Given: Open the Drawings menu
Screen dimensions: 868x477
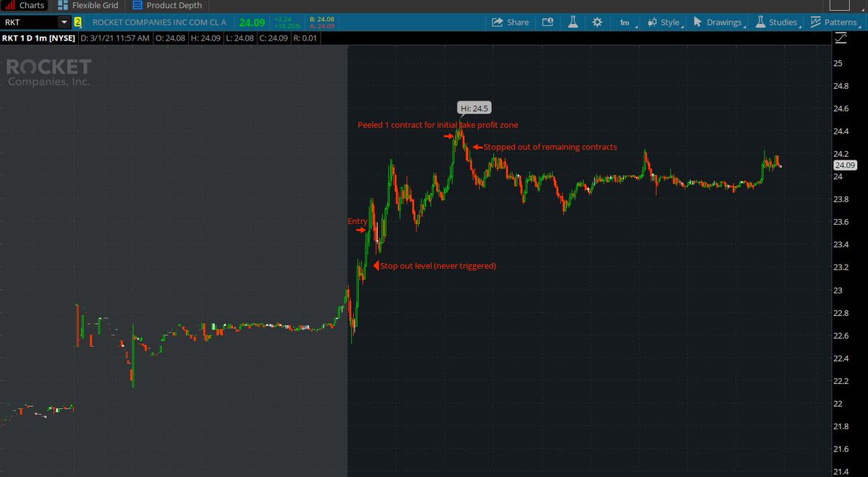Looking at the screenshot, I should [x=719, y=22].
